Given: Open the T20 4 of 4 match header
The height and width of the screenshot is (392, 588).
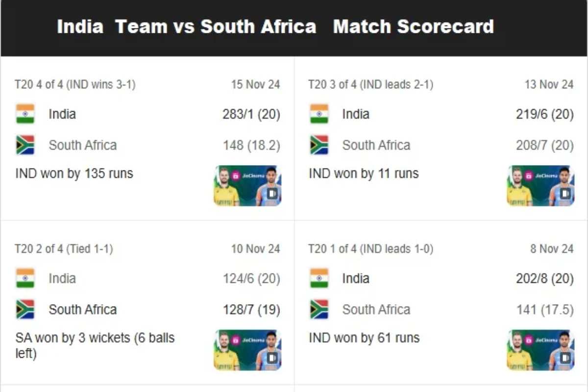Looking at the screenshot, I should point(75,85).
